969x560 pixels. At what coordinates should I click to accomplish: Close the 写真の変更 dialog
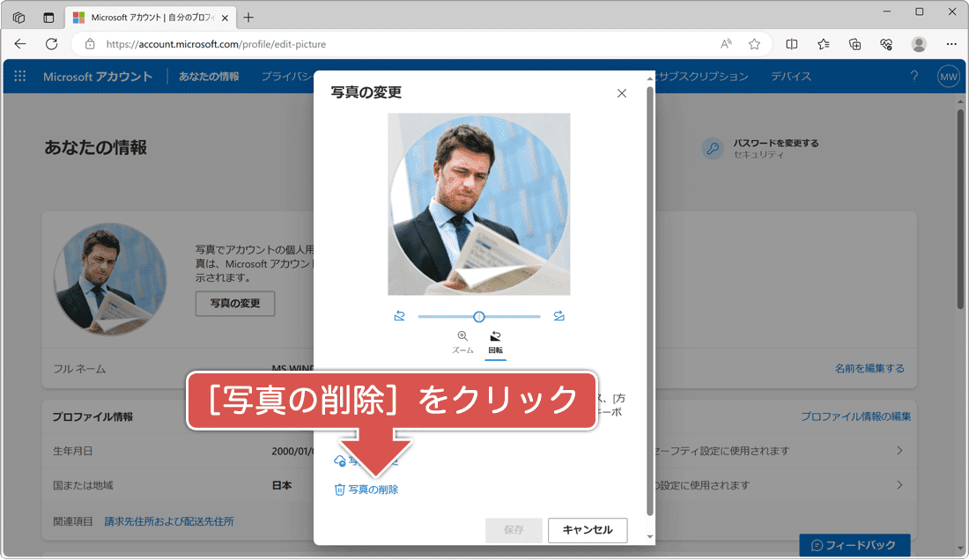pos(621,92)
